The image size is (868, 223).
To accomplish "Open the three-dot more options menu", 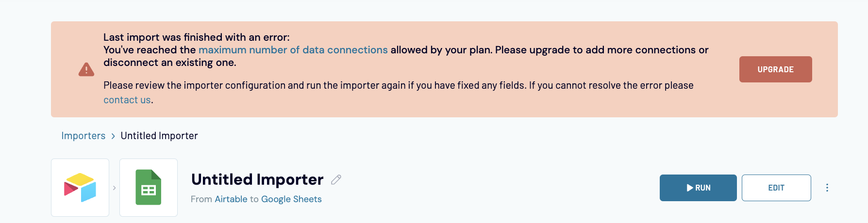I will coord(827,188).
